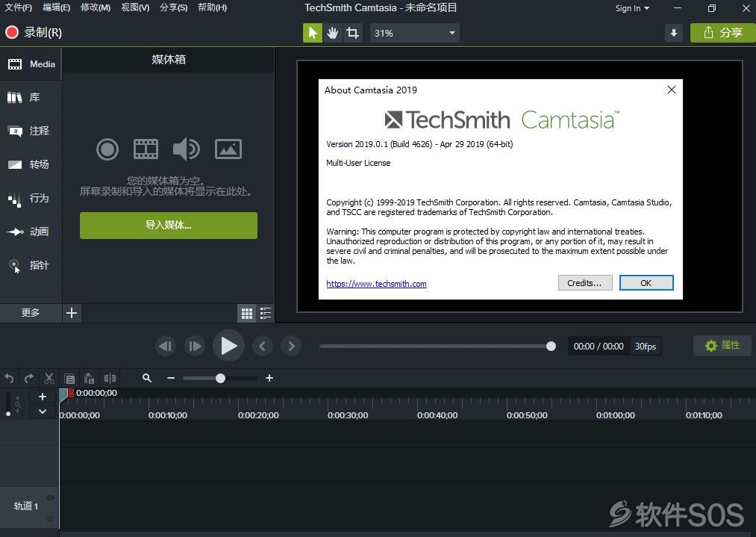The width and height of the screenshot is (756, 537).
Task: Click the next frame step-forward button
Action: coord(195,346)
